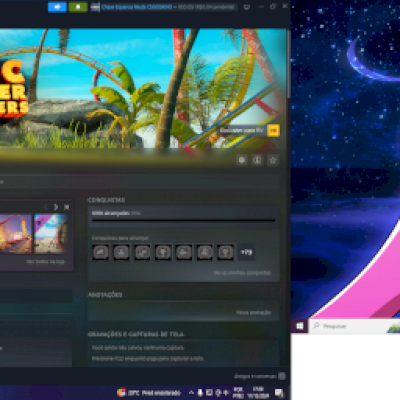
Task: Show the +79 remaining achievements
Action: (x=246, y=252)
